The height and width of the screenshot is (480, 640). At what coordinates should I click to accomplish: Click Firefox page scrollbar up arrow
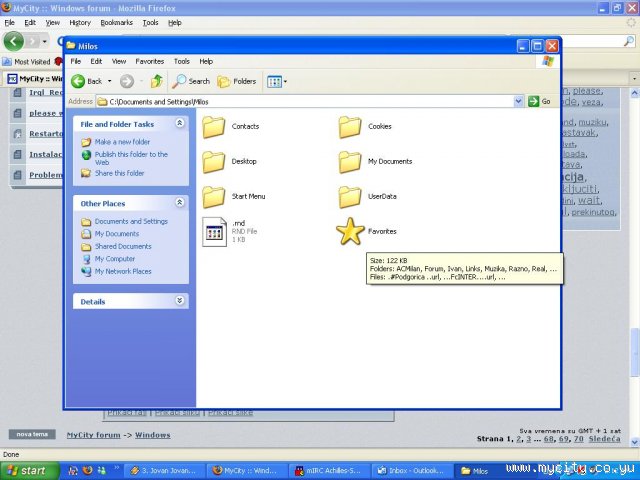tap(635, 93)
